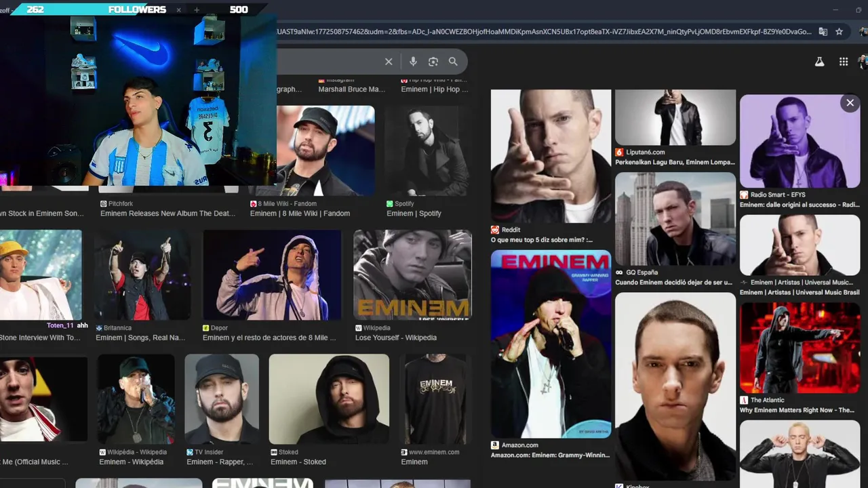Select the Stoked black hoodie thumbnail
Image resolution: width=868 pixels, height=488 pixels.
point(329,399)
